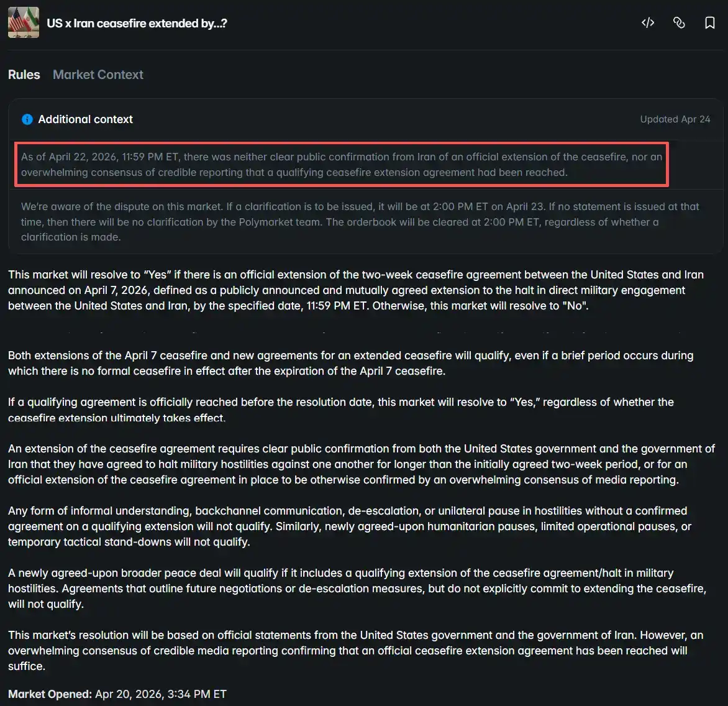Switch to the Market Context tab
The width and height of the screenshot is (728, 706).
tap(98, 75)
